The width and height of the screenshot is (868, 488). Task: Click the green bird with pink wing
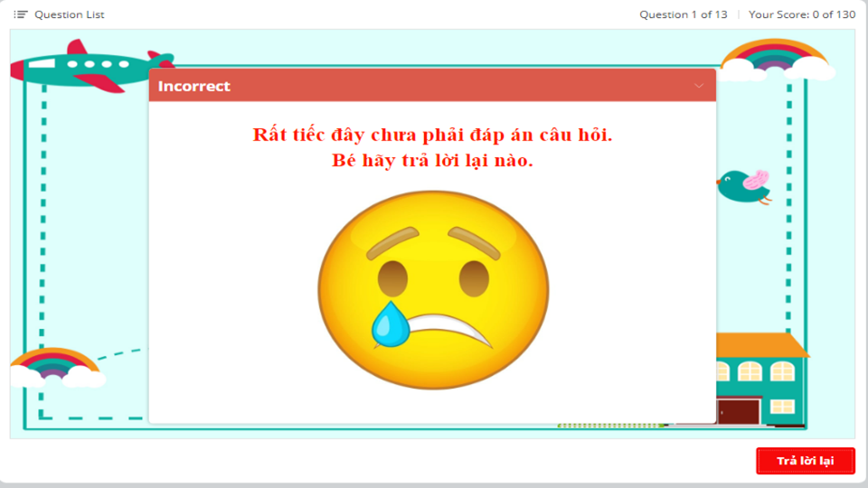coord(744,186)
